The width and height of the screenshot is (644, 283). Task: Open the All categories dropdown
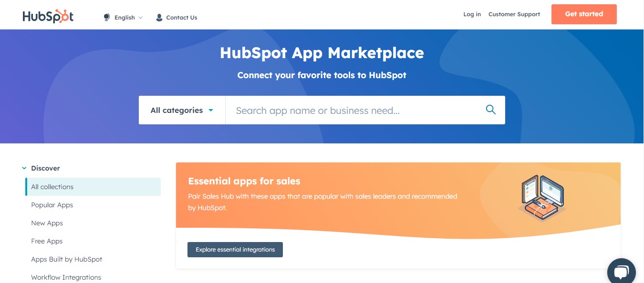[x=182, y=110]
